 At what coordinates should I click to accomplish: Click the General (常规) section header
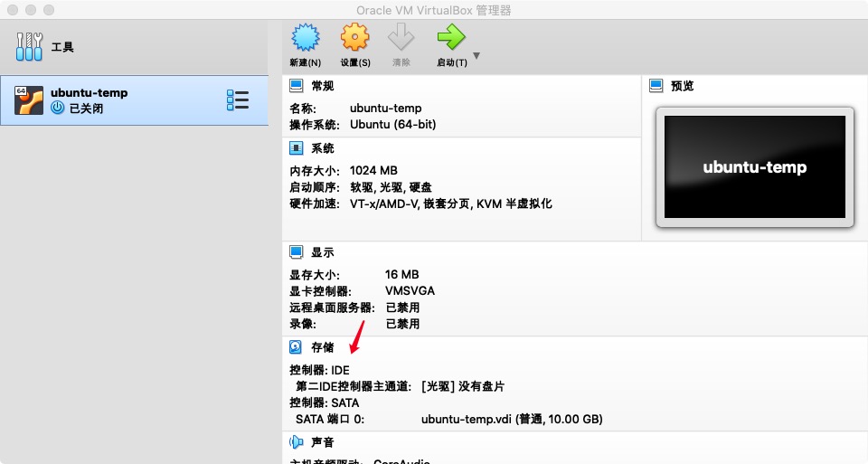pyautogui.click(x=322, y=86)
